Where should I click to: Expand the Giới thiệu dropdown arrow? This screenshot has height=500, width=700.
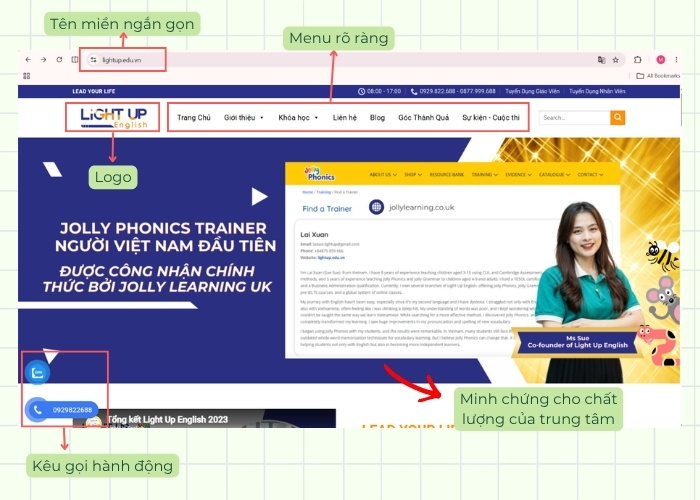pyautogui.click(x=262, y=118)
